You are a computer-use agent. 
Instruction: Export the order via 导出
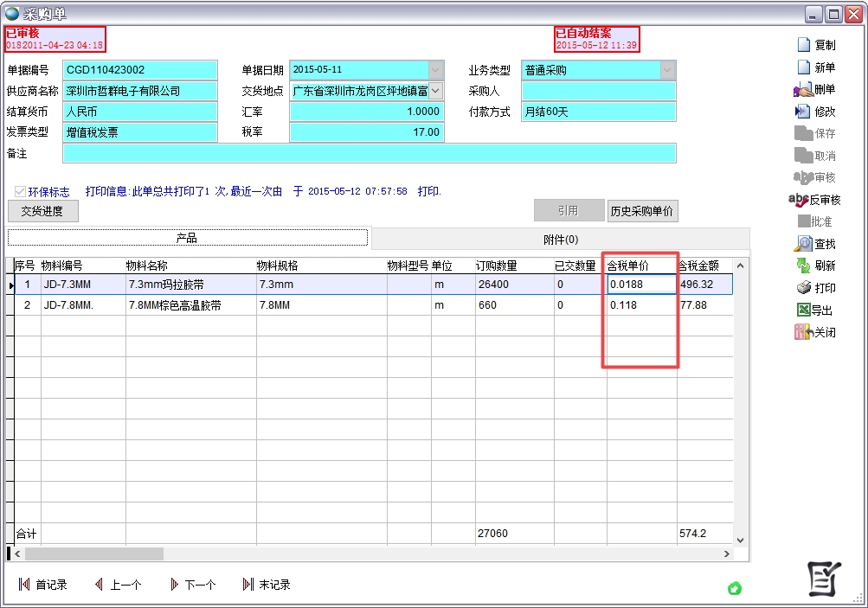coord(802,310)
